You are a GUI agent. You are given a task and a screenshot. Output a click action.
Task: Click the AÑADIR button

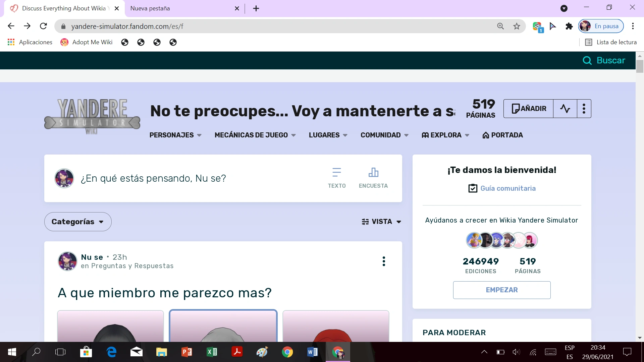[x=528, y=109]
